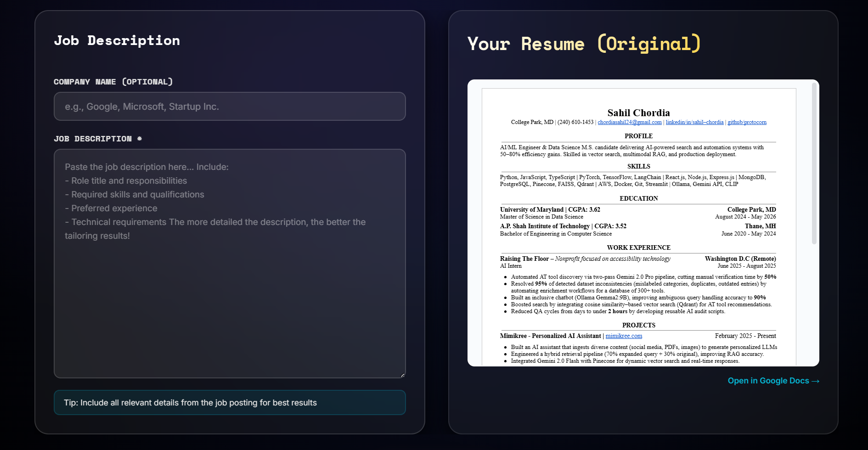Click textarea resize handle corner
Image resolution: width=868 pixels, height=450 pixels.
click(x=402, y=375)
